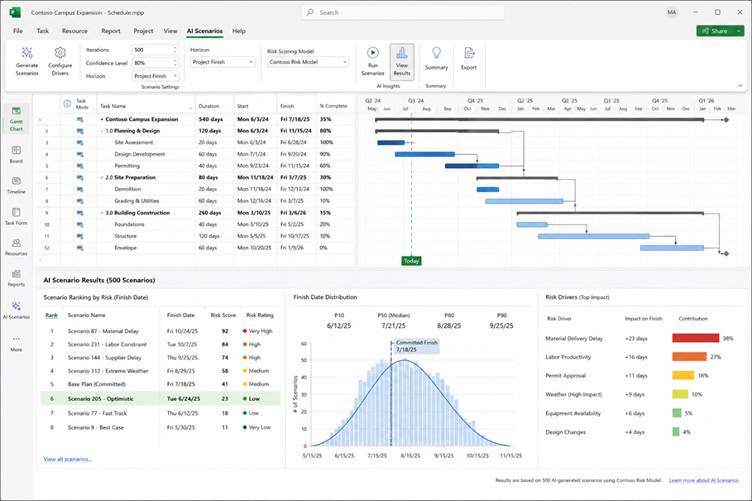The width and height of the screenshot is (752, 501).
Task: Click the Committed Finish marker label
Action: pos(416,346)
